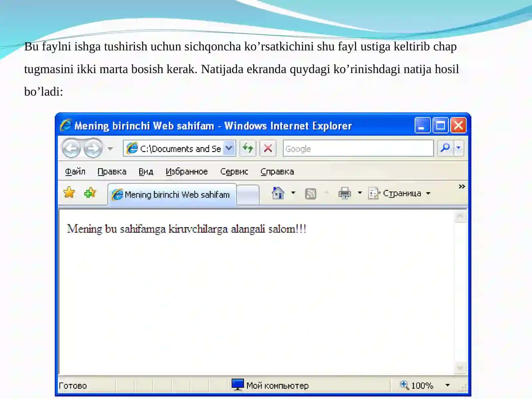Click the Готово status bar text

(x=73, y=386)
